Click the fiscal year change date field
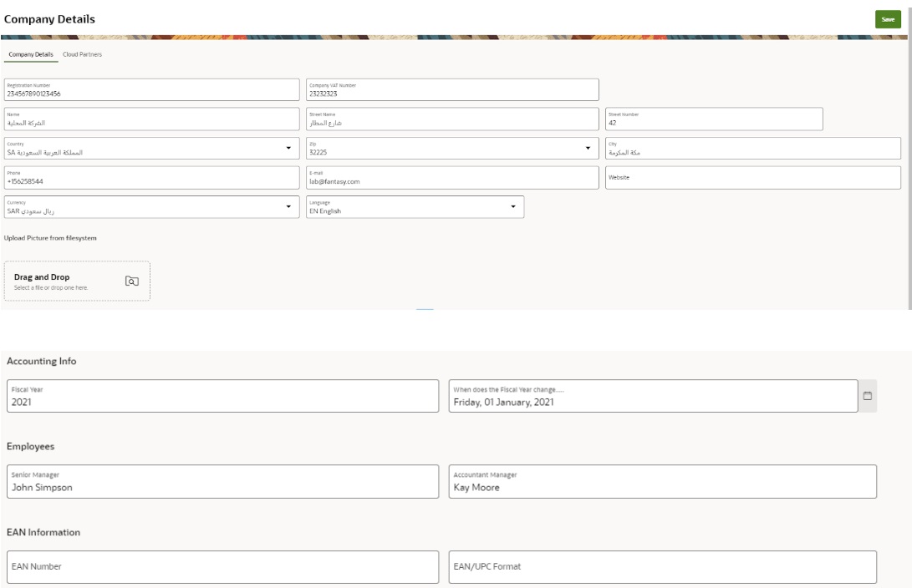Screen dimensions: 912x588 click(653, 396)
